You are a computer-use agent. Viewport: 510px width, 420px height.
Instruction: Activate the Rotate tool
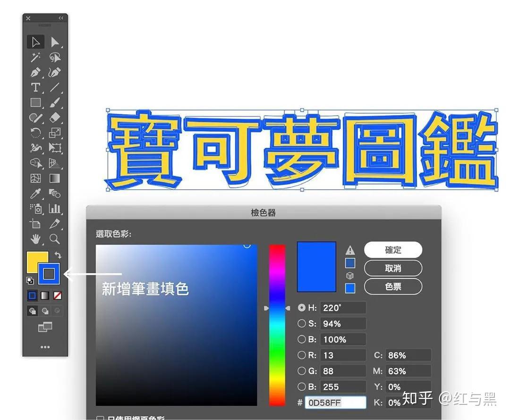pos(35,133)
